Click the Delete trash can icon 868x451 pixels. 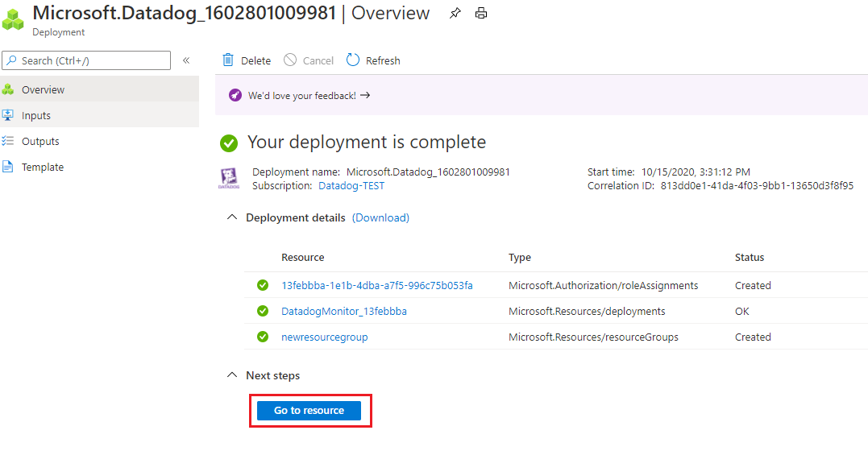(229, 60)
